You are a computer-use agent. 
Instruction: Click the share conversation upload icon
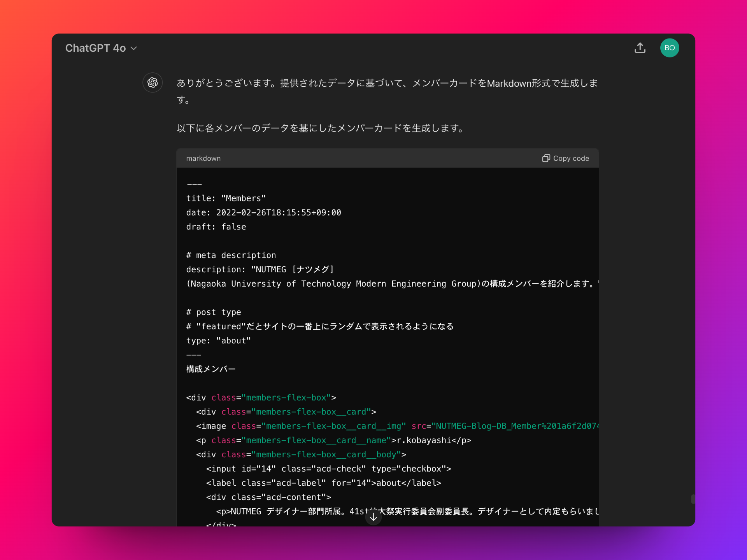(640, 48)
